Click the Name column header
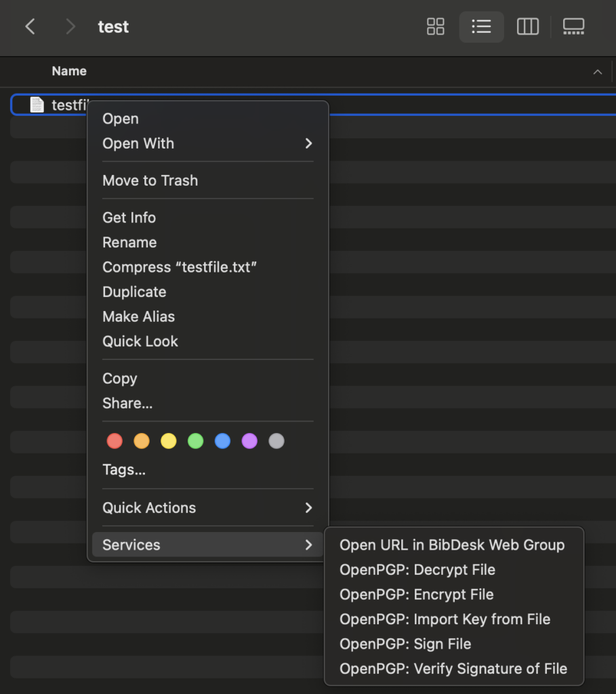Image resolution: width=616 pixels, height=694 pixels. 69,71
